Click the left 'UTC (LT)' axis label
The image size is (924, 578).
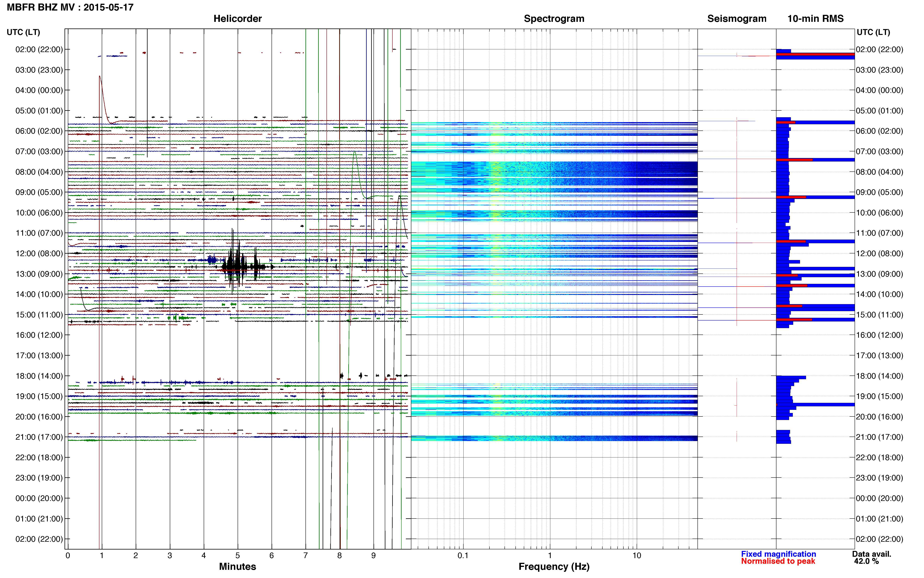coord(23,32)
